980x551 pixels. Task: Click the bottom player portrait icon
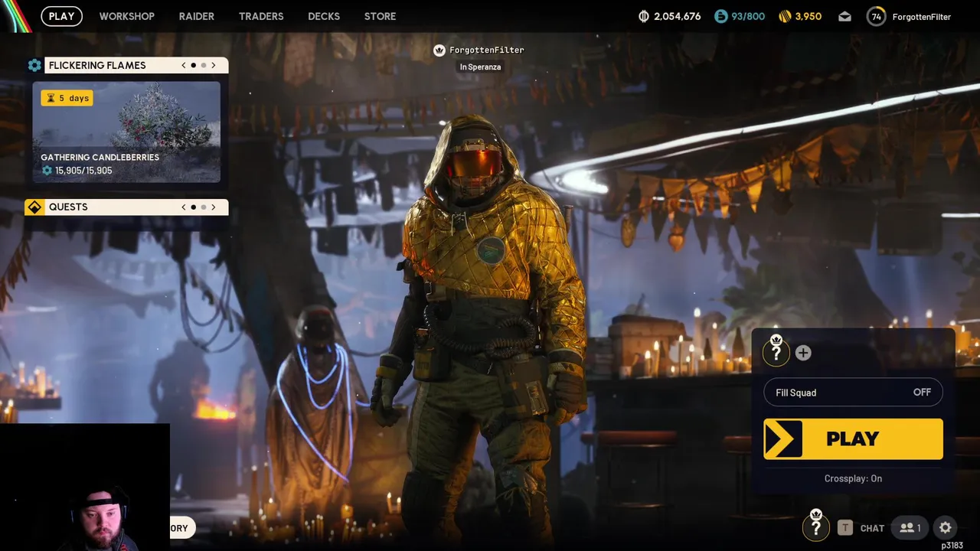point(816,526)
